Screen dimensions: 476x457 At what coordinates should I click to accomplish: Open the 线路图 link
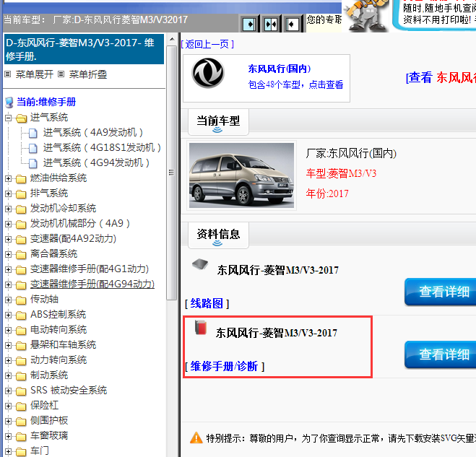click(x=207, y=303)
